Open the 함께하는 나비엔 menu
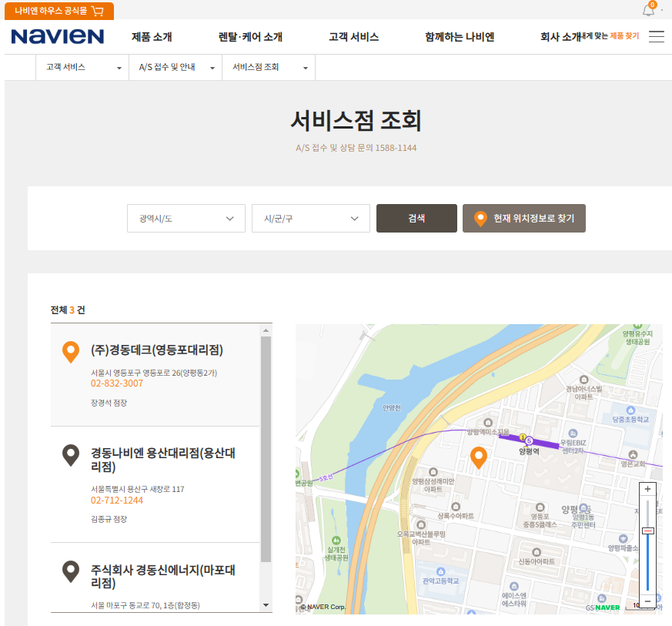672x626 pixels. (x=460, y=37)
